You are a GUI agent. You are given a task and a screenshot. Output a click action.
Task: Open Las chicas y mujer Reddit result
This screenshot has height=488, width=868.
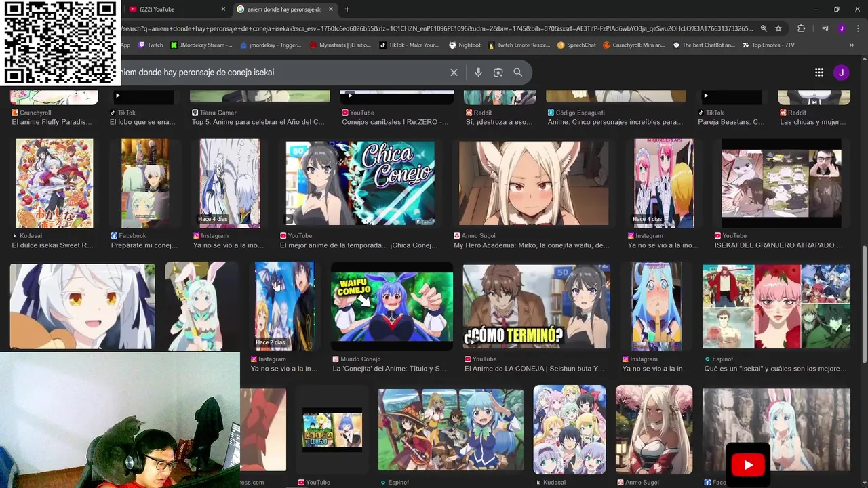click(x=813, y=122)
